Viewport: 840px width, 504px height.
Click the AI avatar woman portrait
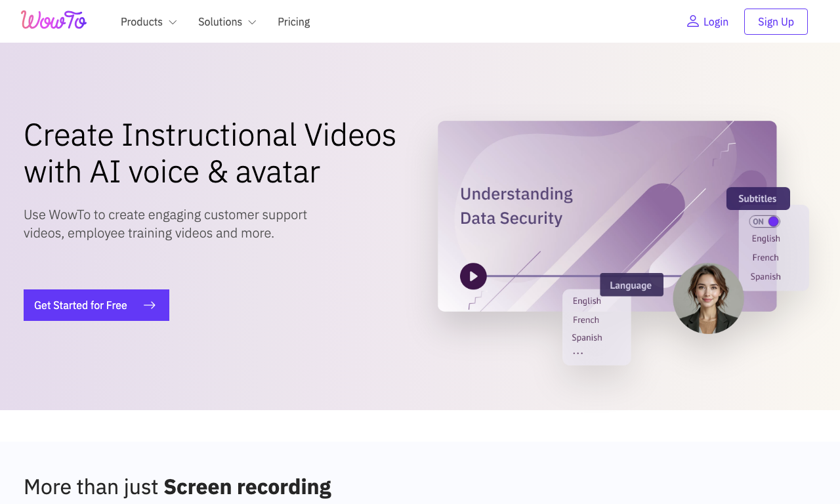point(708,299)
